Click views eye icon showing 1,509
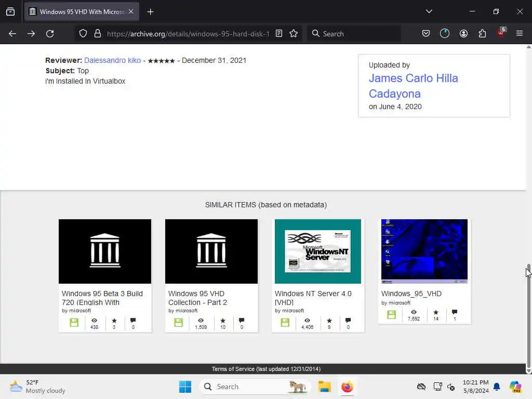This screenshot has height=399, width=532. [201, 320]
